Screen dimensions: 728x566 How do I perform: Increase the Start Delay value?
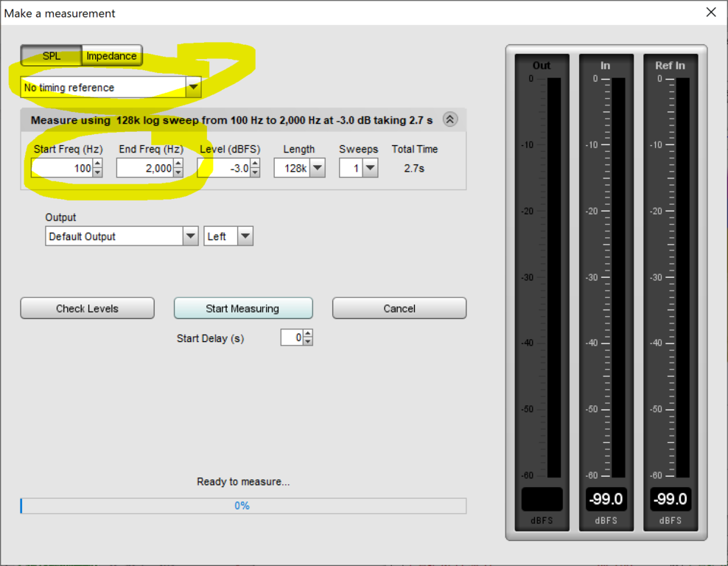(x=308, y=333)
